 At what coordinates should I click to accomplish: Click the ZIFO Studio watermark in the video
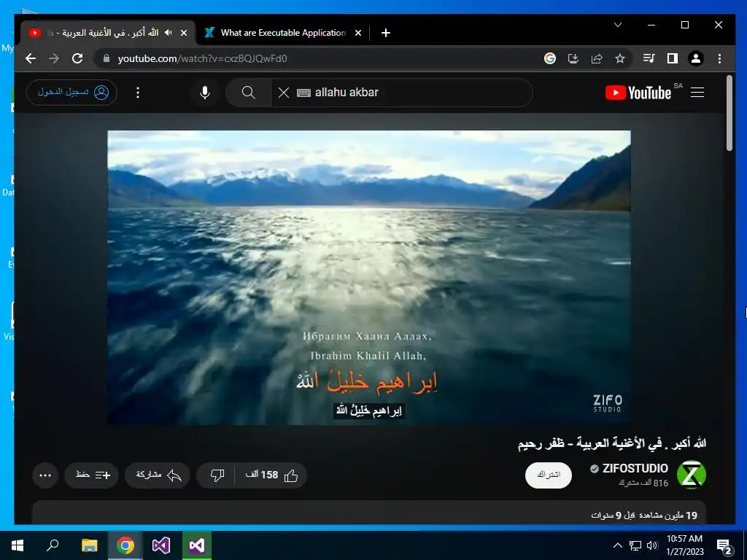coord(608,403)
